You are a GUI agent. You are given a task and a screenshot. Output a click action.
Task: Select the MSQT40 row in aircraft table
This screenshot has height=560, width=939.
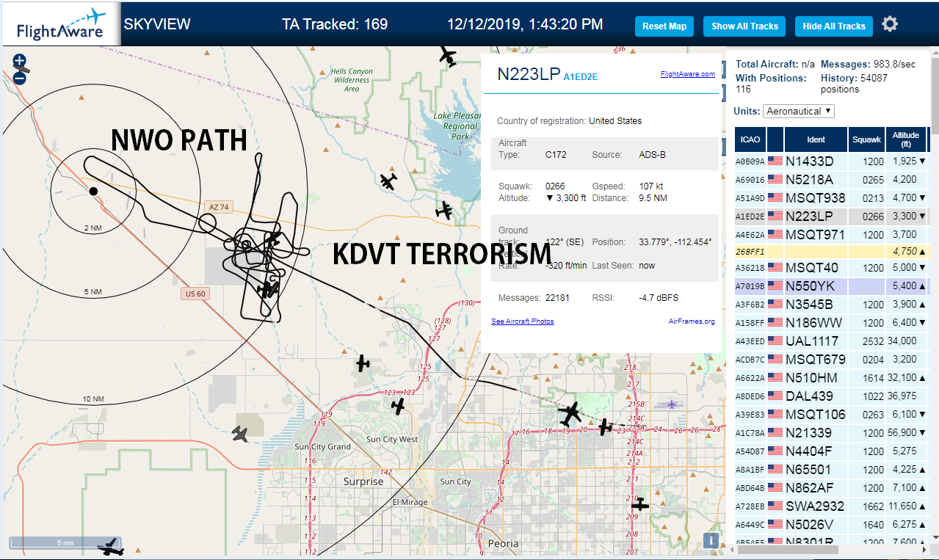(831, 268)
